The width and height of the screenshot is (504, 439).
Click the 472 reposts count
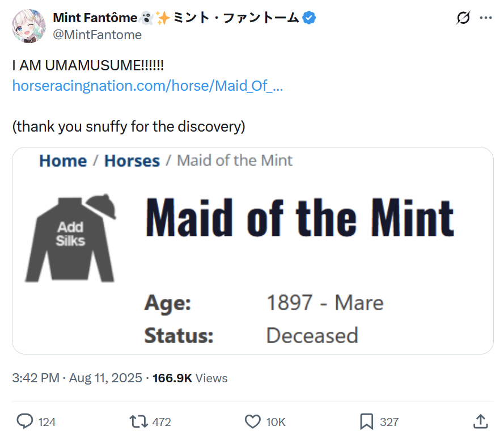(x=162, y=422)
